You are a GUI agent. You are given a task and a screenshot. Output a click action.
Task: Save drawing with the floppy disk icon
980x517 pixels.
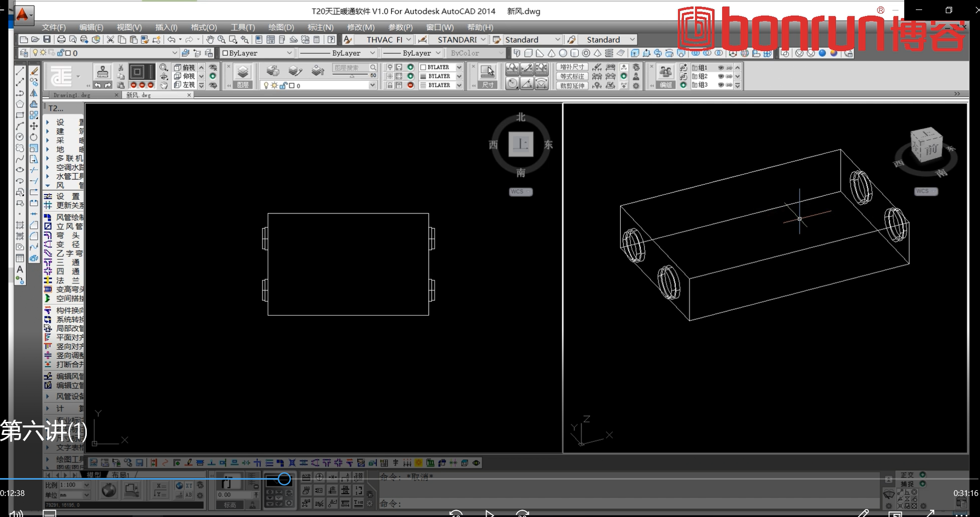(47, 39)
